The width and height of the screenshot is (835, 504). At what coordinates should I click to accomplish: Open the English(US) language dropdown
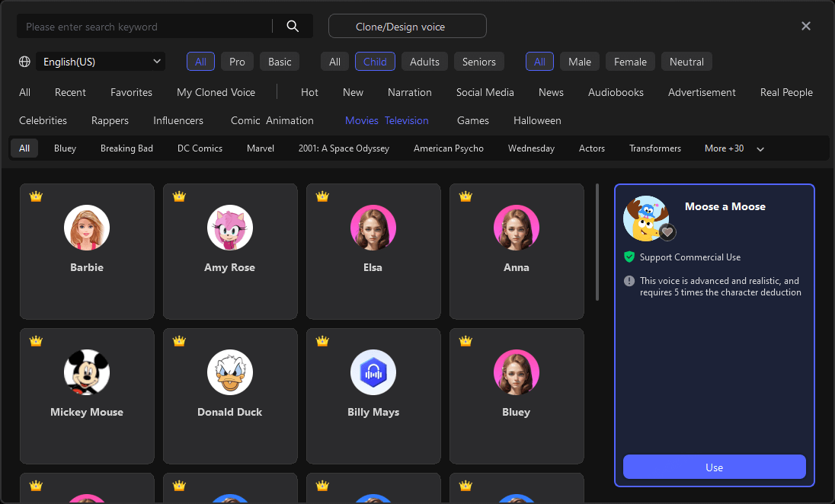[101, 62]
